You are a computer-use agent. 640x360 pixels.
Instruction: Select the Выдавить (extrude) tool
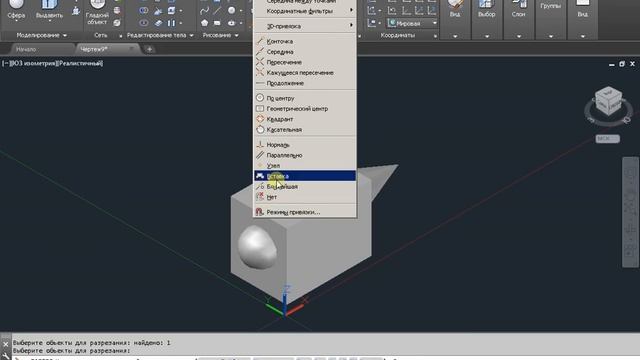point(49,11)
